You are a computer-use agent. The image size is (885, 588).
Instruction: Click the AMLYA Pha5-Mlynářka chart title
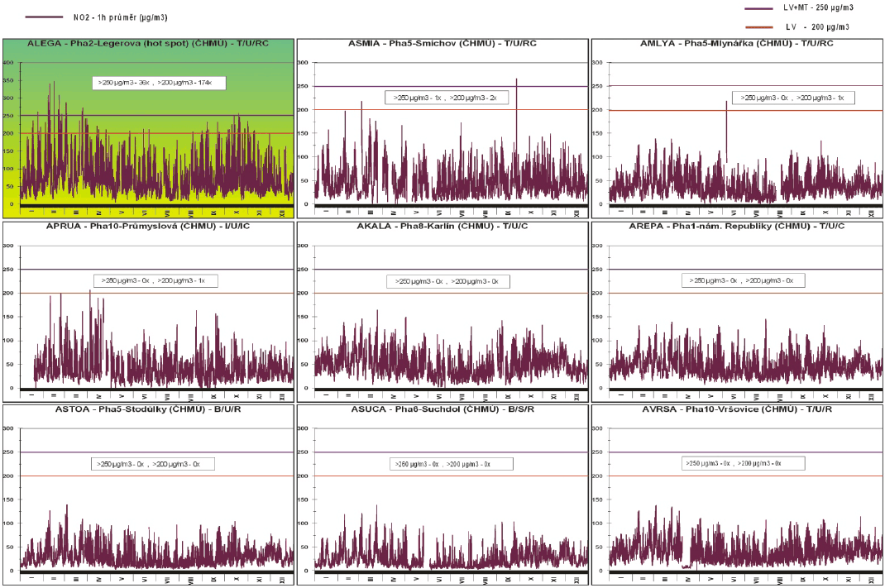click(737, 43)
